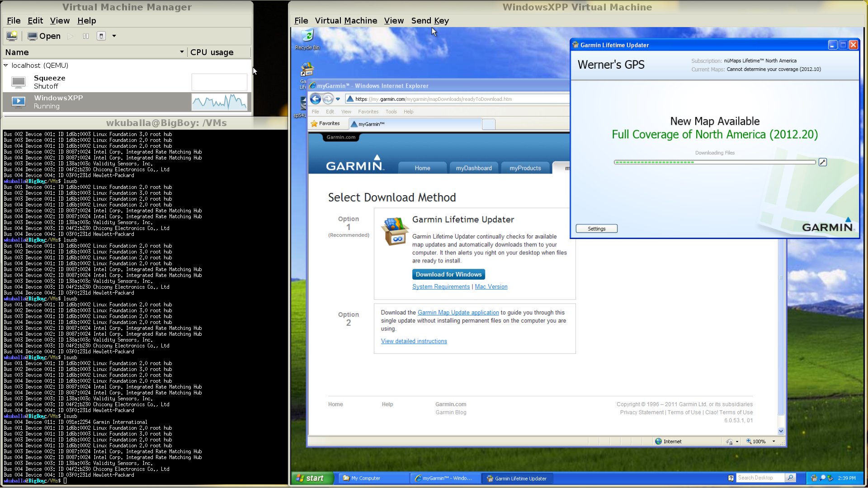Click the Downloading Files progress bar
Image resolution: width=868 pixels, height=488 pixels.
(x=714, y=162)
